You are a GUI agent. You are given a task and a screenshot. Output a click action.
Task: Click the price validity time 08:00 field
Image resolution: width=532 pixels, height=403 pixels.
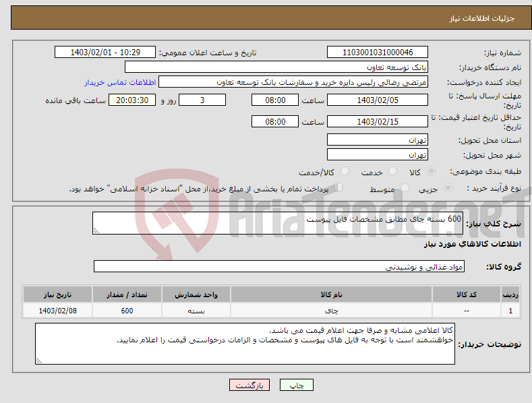[x=275, y=121]
